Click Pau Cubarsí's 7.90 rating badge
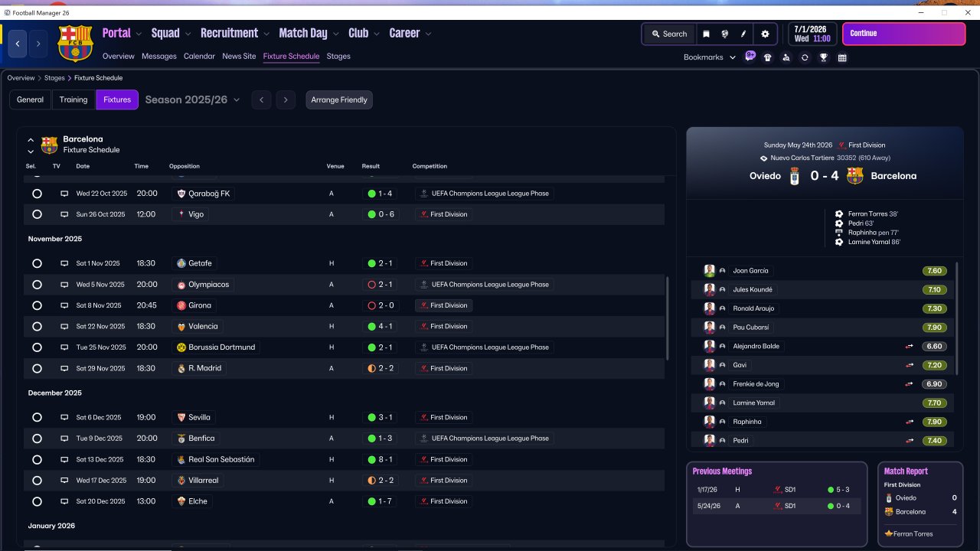Image resolution: width=980 pixels, height=551 pixels. (x=934, y=328)
